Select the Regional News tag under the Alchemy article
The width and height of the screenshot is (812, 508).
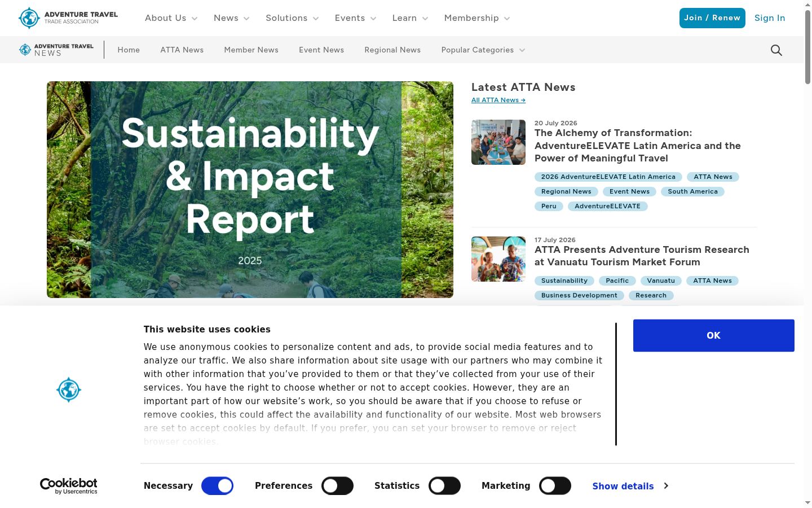coord(566,191)
